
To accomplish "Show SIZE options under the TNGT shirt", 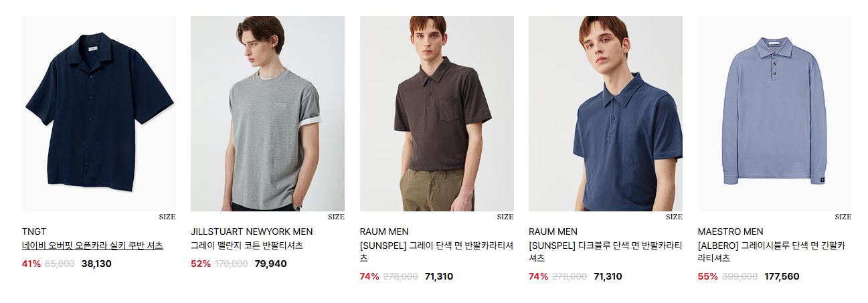I will click(x=167, y=217).
